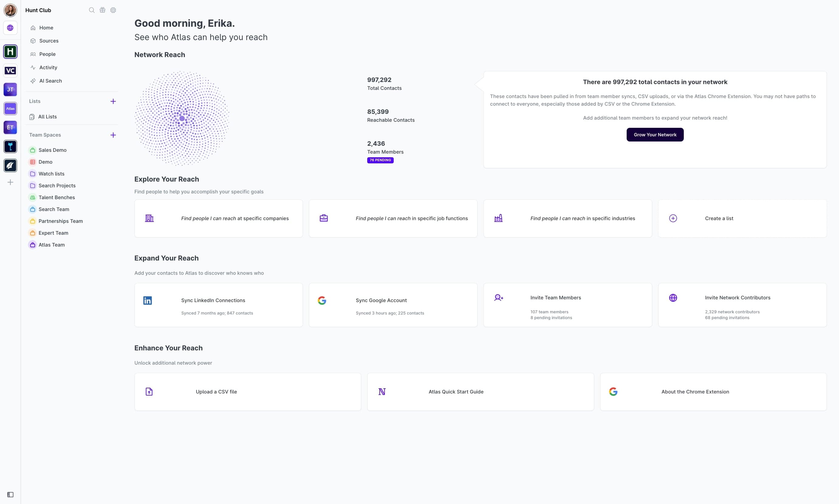
Task: Click the gift icon in sidebar header
Action: click(x=102, y=10)
